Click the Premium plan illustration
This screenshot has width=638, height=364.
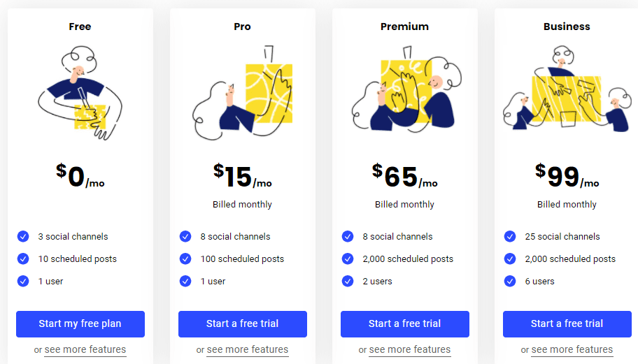pyautogui.click(x=406, y=89)
